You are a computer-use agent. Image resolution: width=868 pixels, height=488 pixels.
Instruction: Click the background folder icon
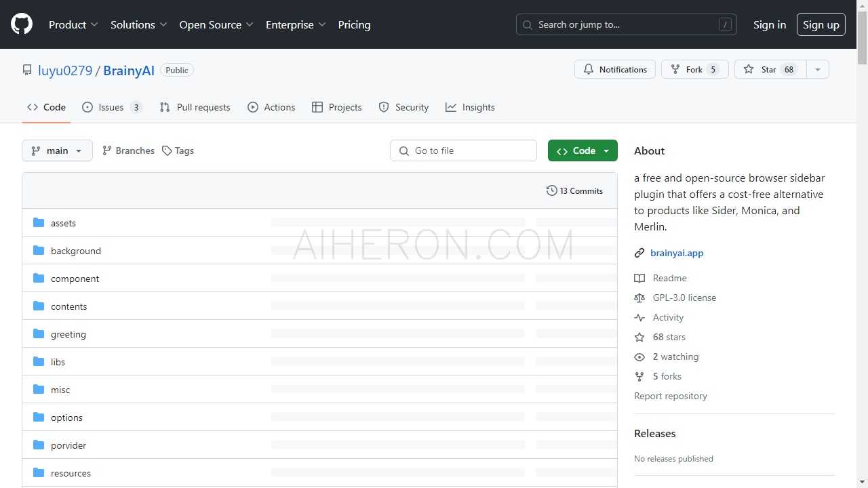pos(39,251)
